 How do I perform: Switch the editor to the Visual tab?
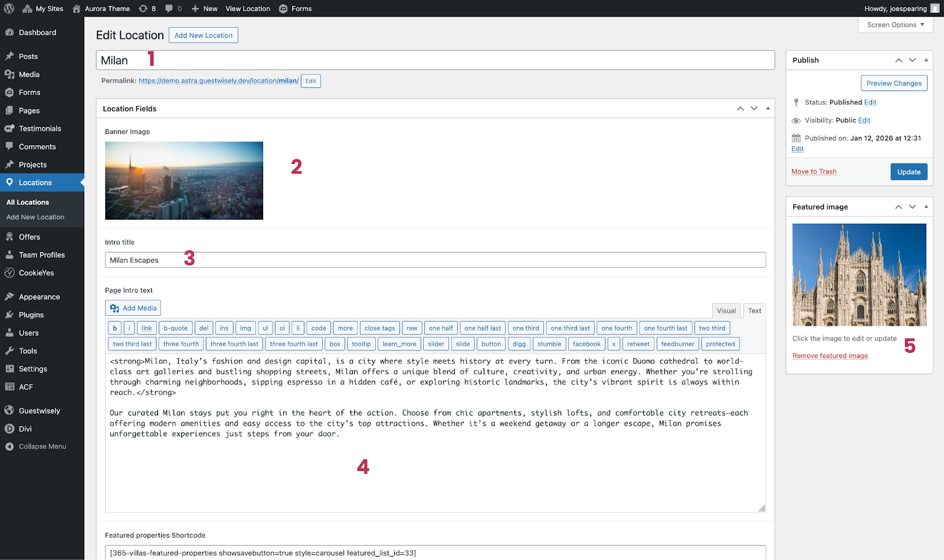pyautogui.click(x=726, y=311)
